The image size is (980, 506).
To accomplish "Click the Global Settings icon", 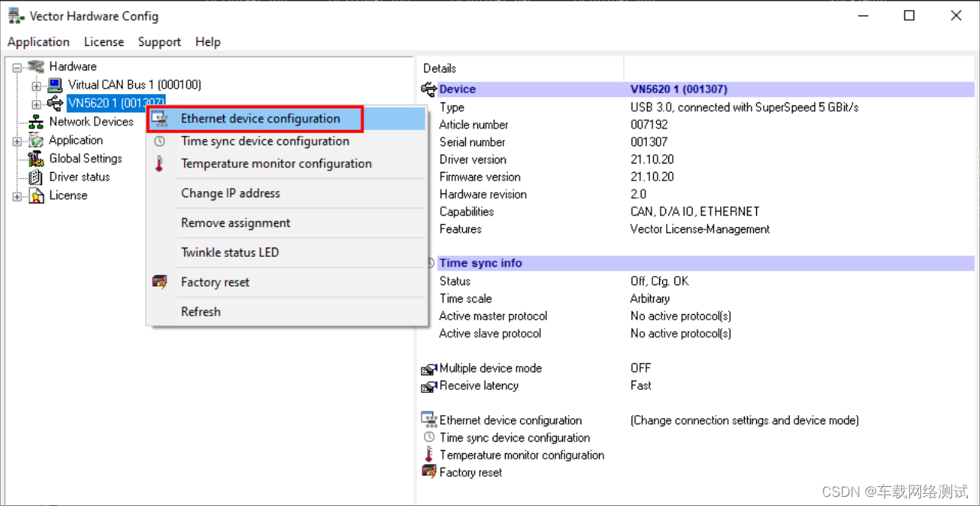I will (36, 159).
